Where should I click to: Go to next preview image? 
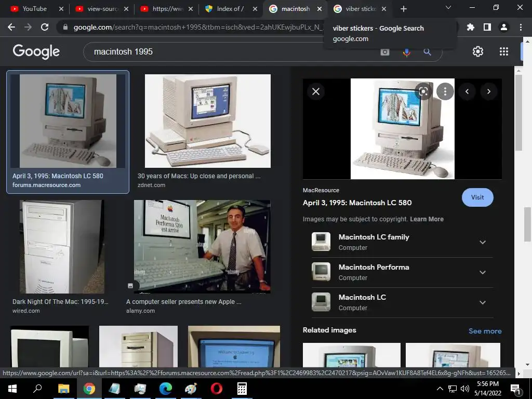click(x=488, y=91)
